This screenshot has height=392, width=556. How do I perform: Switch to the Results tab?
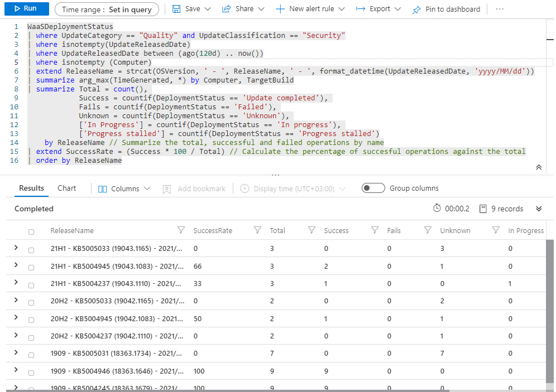coord(32,188)
